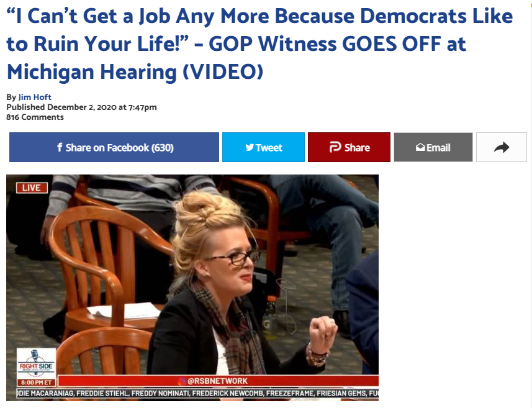Screen dimensions: 532x408
Task: Click the @RSBNETWORK banner text
Action: [217, 381]
